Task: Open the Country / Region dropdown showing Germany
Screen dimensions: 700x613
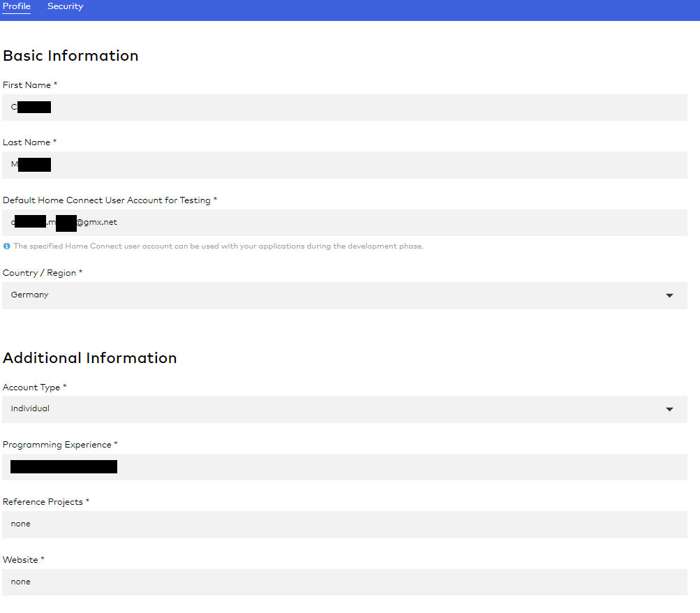Action: tap(335, 295)
